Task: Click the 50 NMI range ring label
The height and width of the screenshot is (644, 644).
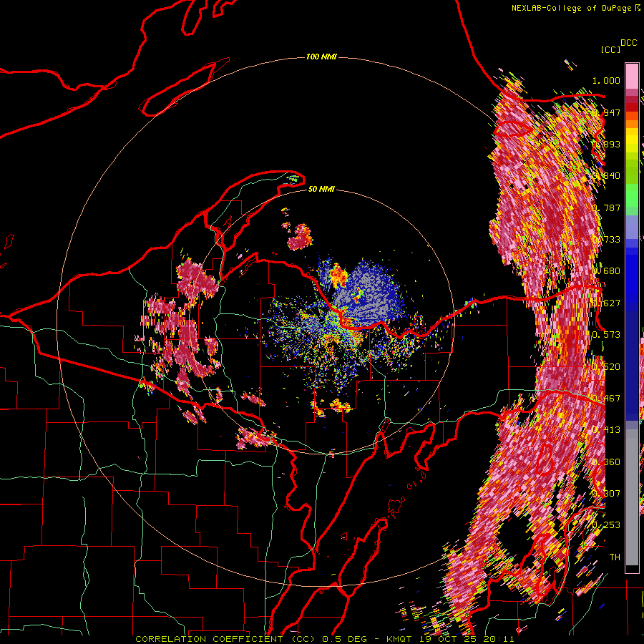Action: tap(321, 189)
